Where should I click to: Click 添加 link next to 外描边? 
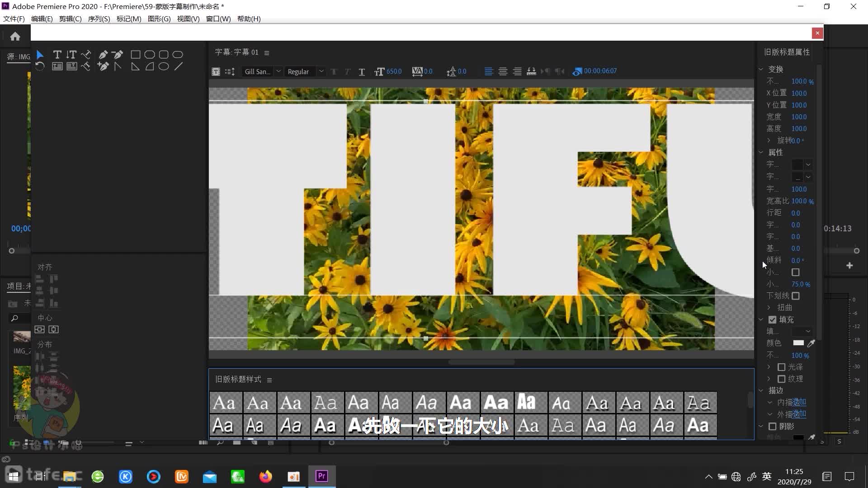[799, 414]
